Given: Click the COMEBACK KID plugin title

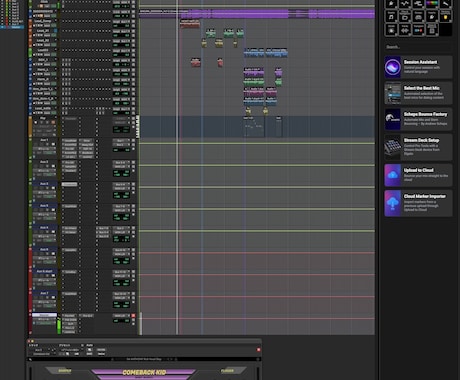Looking at the screenshot, I should point(144,372).
